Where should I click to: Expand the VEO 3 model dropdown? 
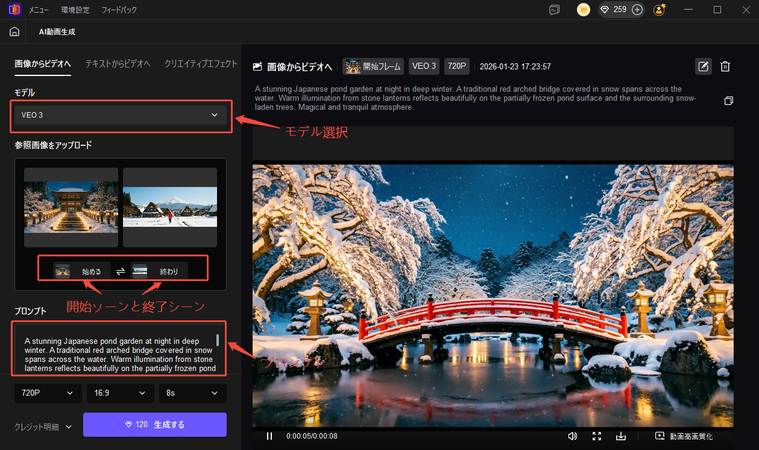[119, 116]
